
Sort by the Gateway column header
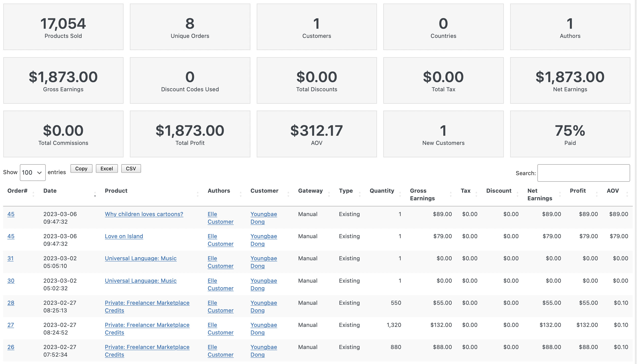310,191
